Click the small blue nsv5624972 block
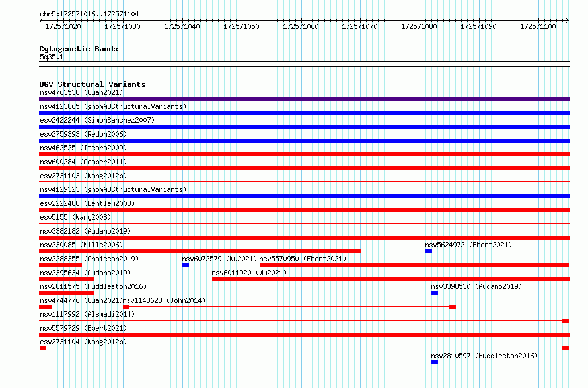The width and height of the screenshot is (588, 388). pyautogui.click(x=429, y=251)
